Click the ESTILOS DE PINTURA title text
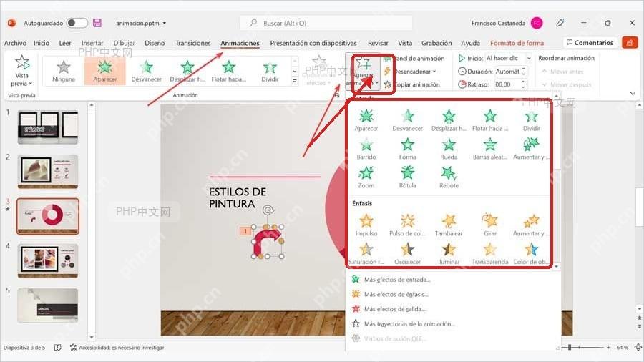 238,198
